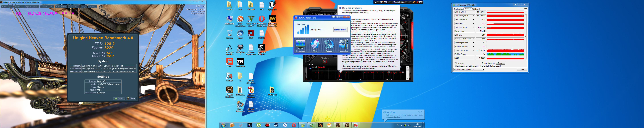The width and height of the screenshot is (644, 128).
Task: Open SMS in HUAWEI Modem Nano
Action: point(315,45)
